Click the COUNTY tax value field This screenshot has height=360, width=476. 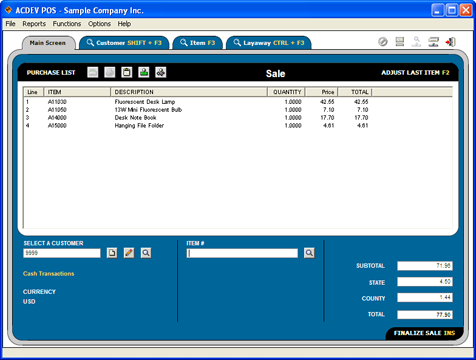click(x=425, y=298)
